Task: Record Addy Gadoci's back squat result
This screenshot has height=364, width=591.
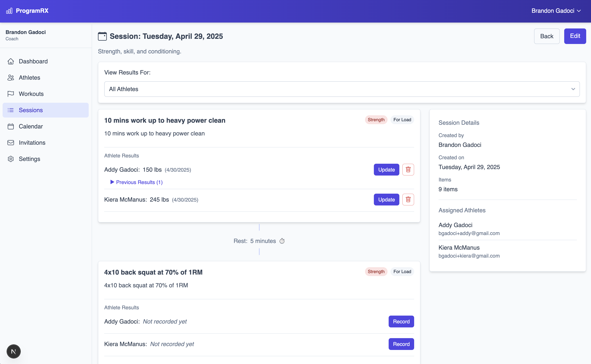Action: coord(401,321)
